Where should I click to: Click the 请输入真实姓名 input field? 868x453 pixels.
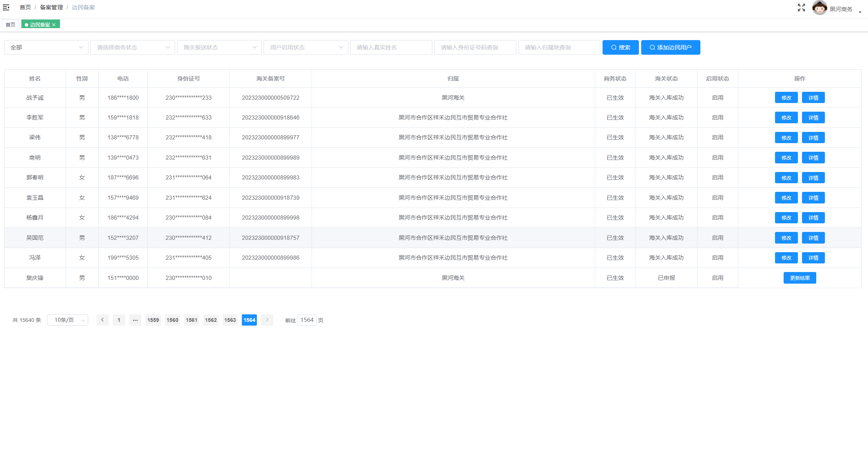391,48
